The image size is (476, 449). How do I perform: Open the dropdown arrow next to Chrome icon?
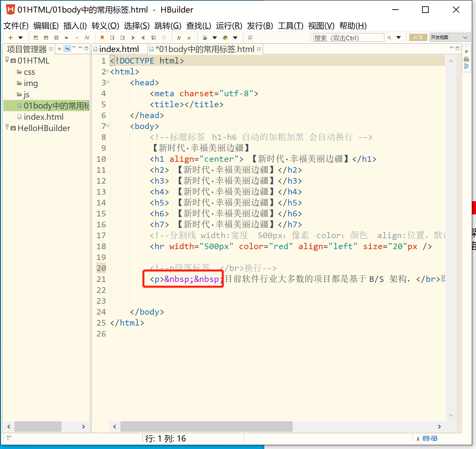(x=235, y=38)
